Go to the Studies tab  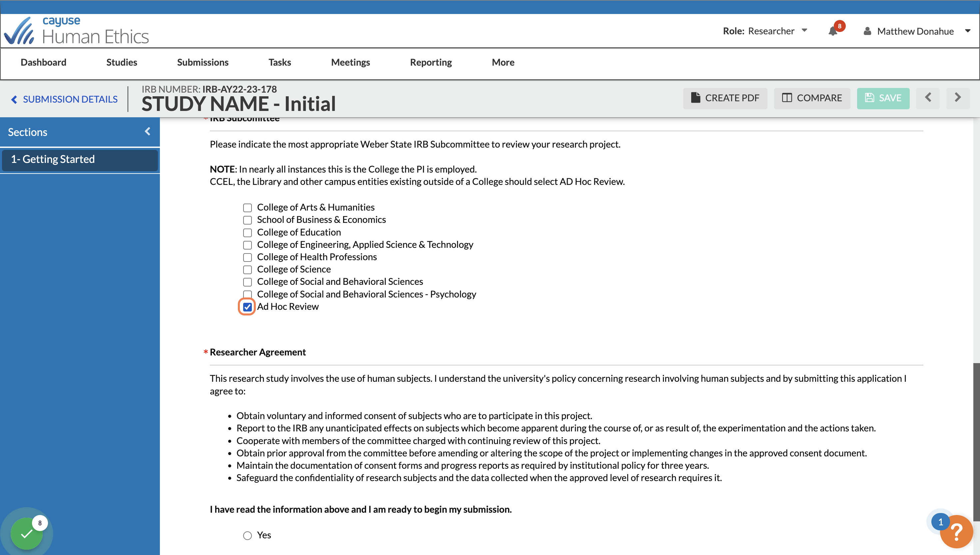[122, 62]
